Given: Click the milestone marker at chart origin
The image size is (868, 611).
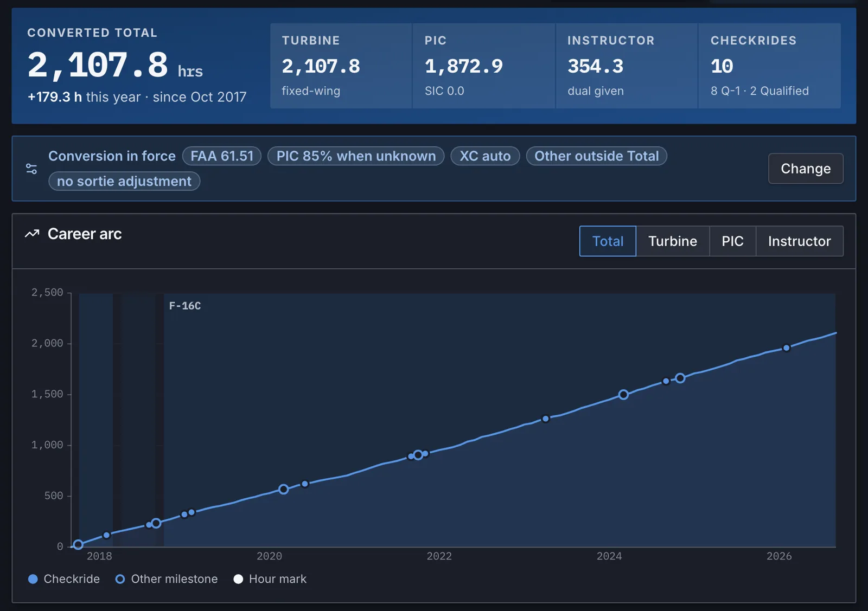Looking at the screenshot, I should coord(78,544).
